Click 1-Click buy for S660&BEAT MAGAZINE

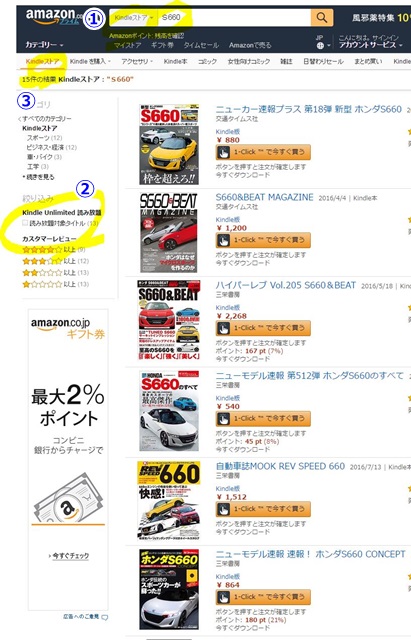pyautogui.click(x=263, y=240)
